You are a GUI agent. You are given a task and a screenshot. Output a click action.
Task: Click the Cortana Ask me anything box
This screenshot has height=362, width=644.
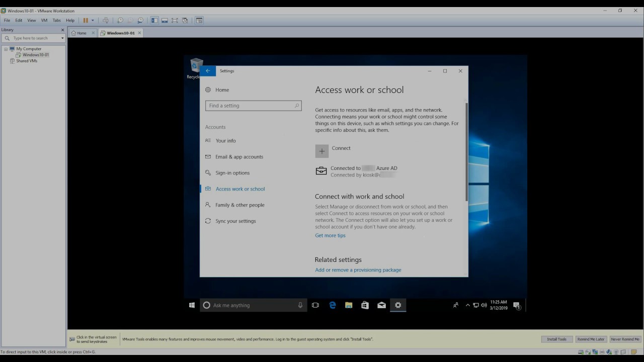(253, 305)
